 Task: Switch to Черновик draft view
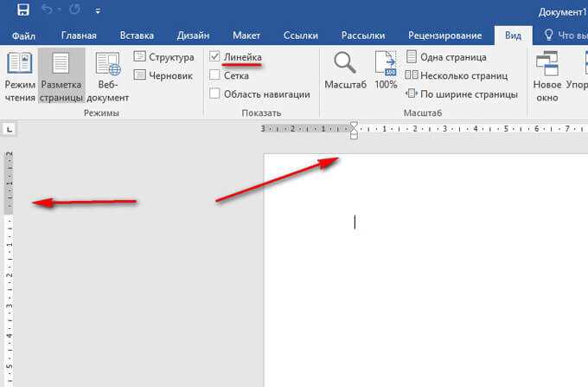click(163, 75)
